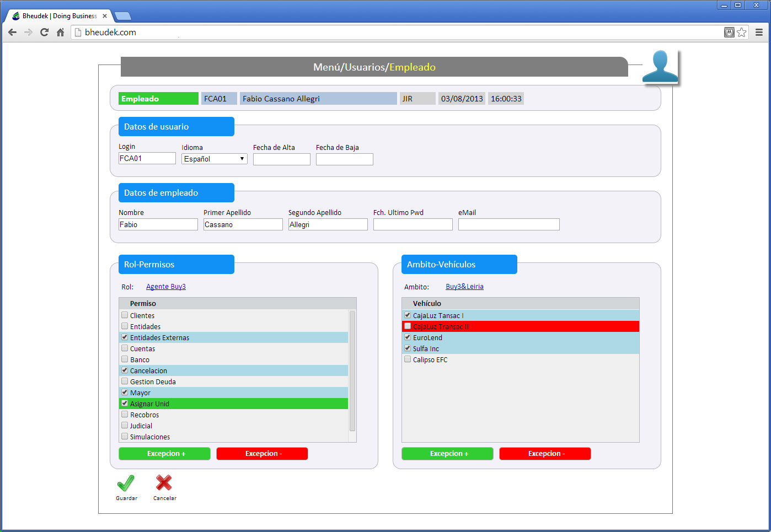
Task: Reload the page with browser refresh icon
Action: tap(45, 33)
